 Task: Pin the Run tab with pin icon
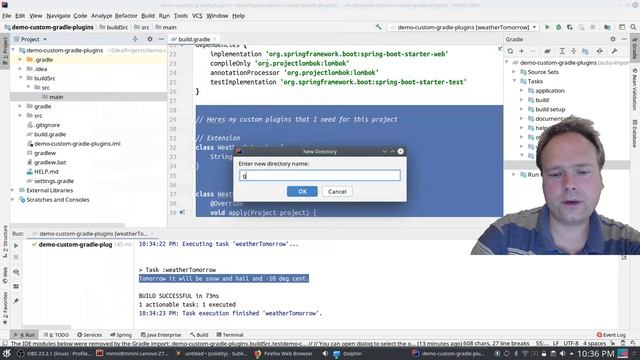(16, 301)
